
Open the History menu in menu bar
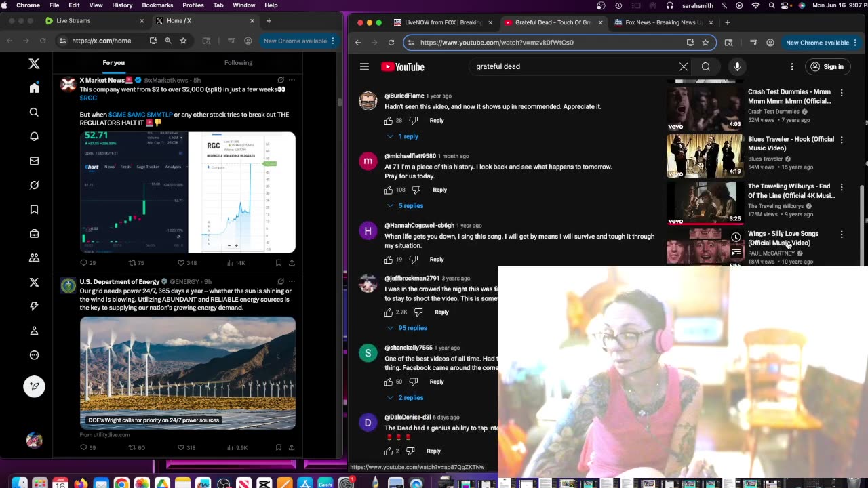[x=122, y=5]
